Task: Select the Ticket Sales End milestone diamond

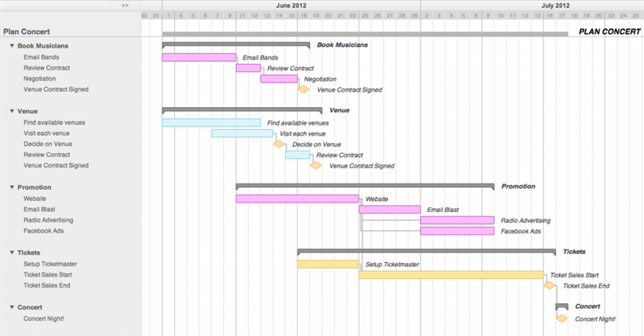Action: (x=549, y=285)
